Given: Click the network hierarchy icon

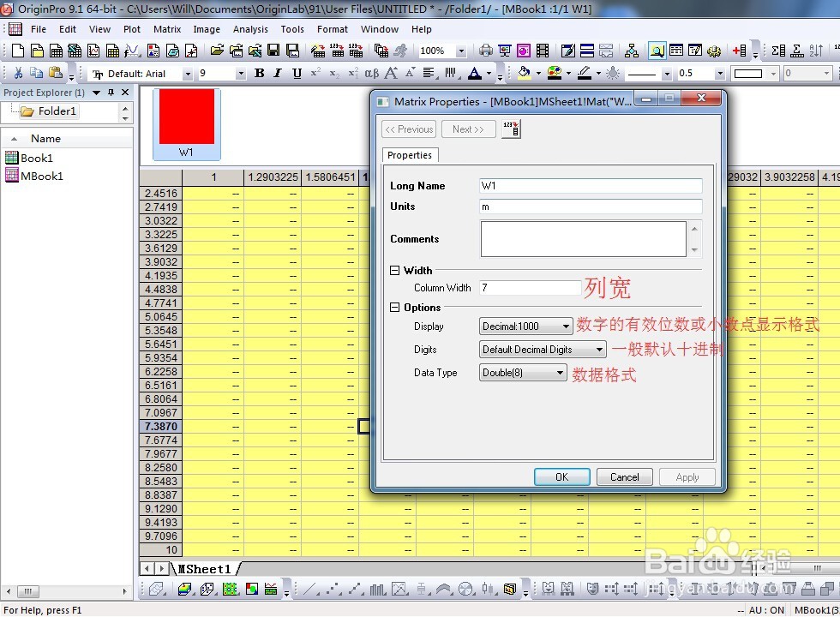Looking at the screenshot, I should [632, 51].
